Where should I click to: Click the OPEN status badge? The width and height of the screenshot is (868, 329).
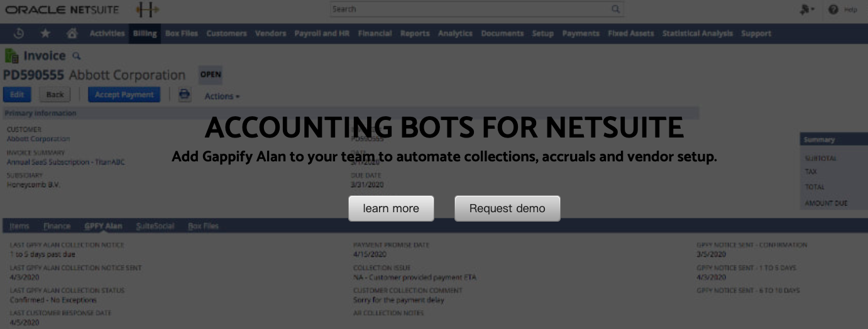click(211, 75)
